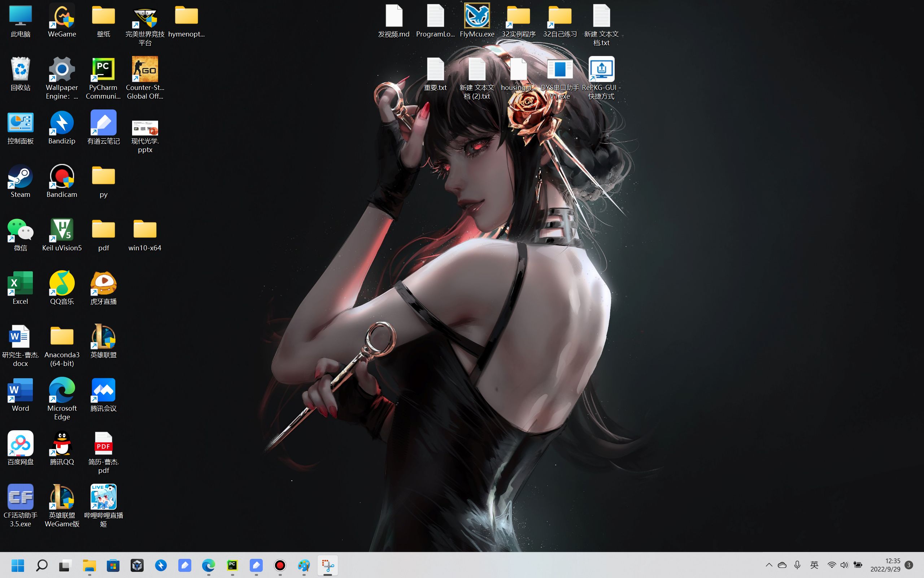Open the 壁纸 folder
This screenshot has height=578, width=924.
tap(104, 21)
